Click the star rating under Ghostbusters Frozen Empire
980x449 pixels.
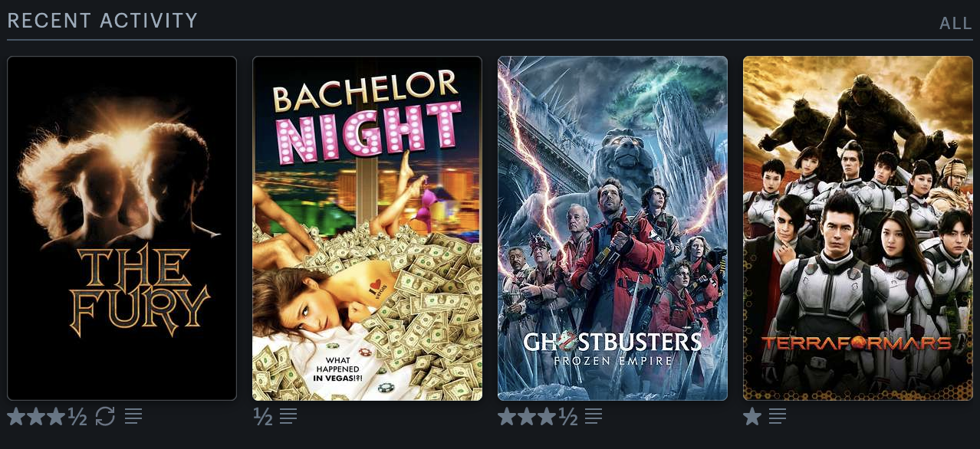pos(538,417)
